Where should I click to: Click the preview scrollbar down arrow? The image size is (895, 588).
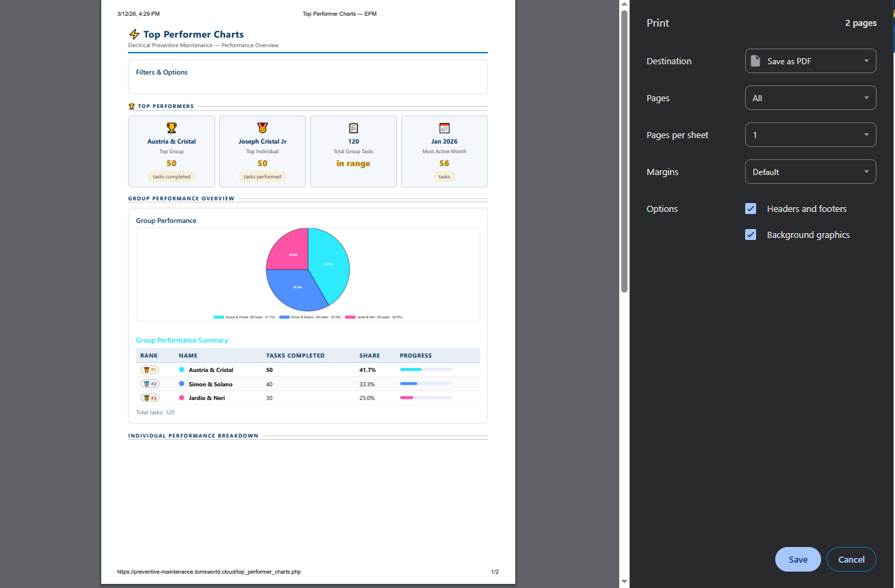tap(624, 582)
